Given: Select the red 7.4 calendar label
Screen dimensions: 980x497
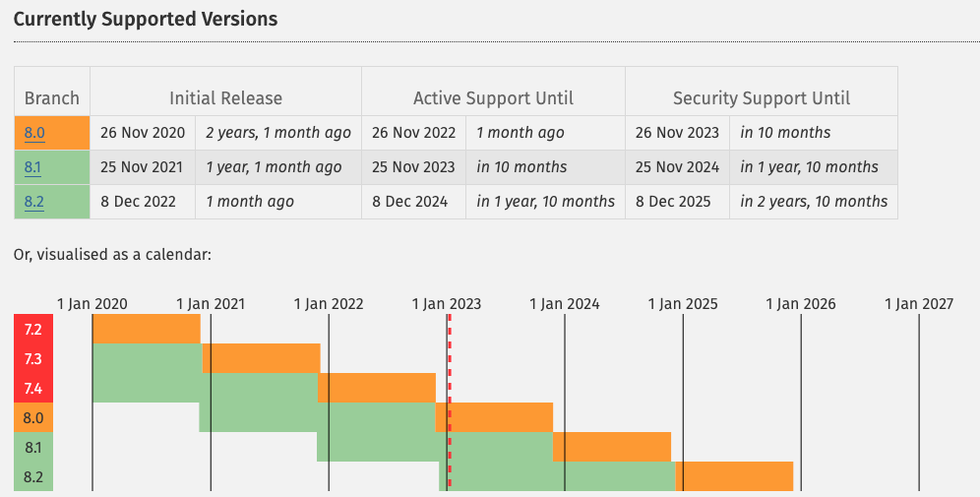Looking at the screenshot, I should point(33,388).
